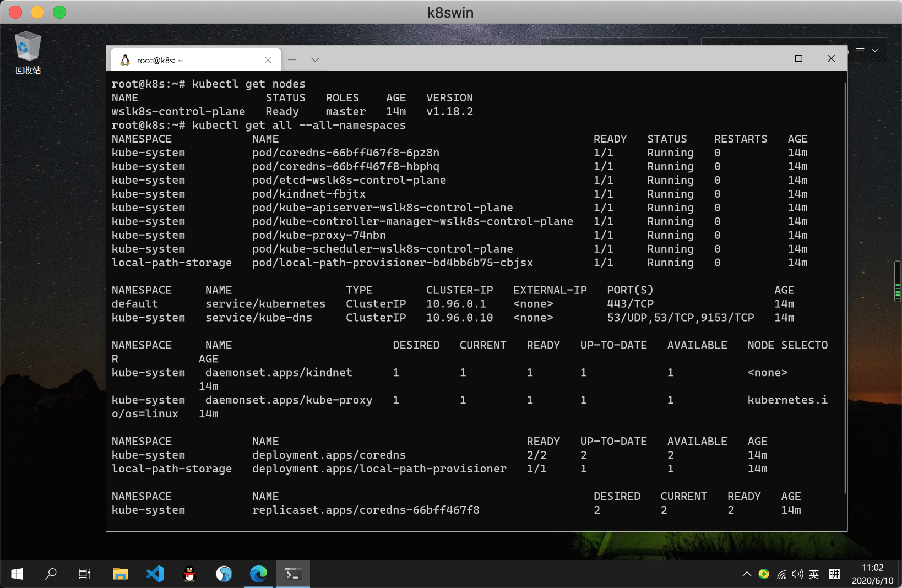Click the RESTARTS column header
Viewport: 902px width, 588px height.
point(741,139)
